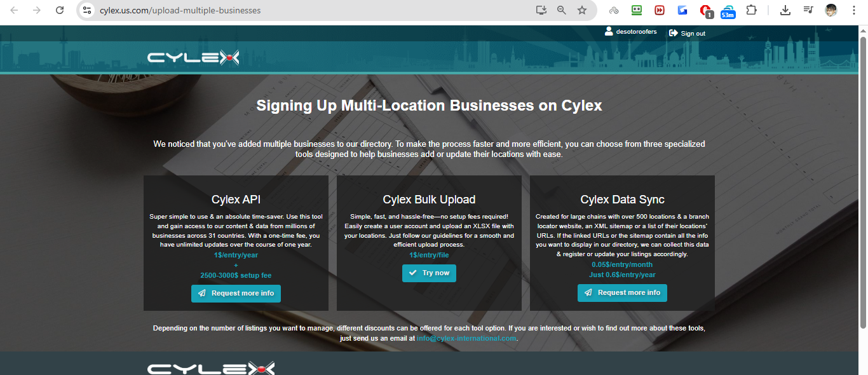Click the 0.05$/entry/month price text
The height and width of the screenshot is (375, 868).
tap(622, 265)
